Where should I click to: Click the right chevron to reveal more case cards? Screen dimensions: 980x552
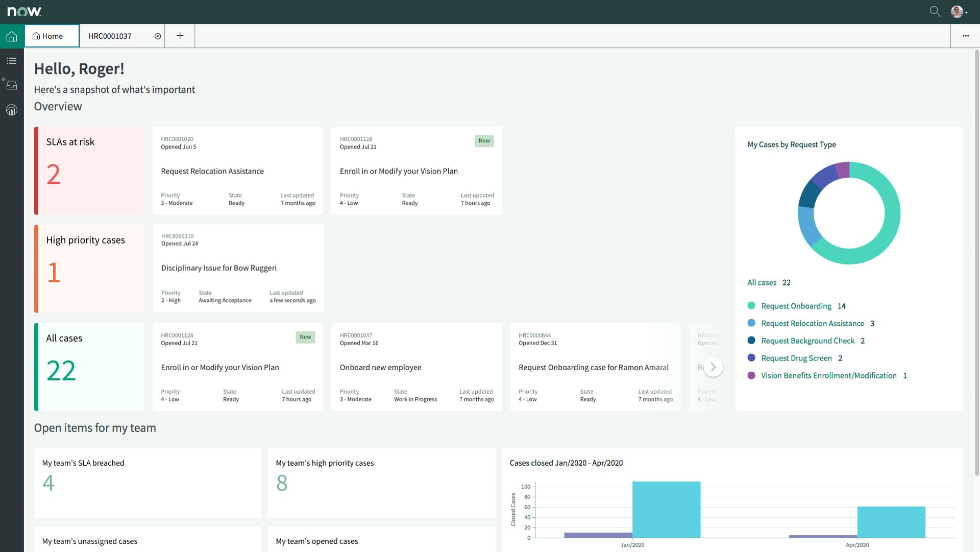[714, 367]
